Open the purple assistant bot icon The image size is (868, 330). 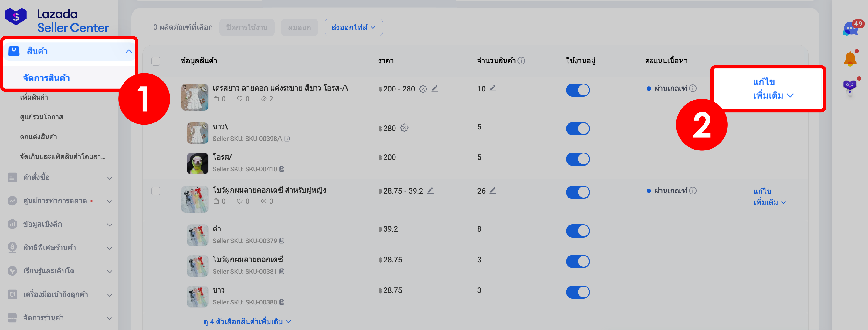pos(849,86)
